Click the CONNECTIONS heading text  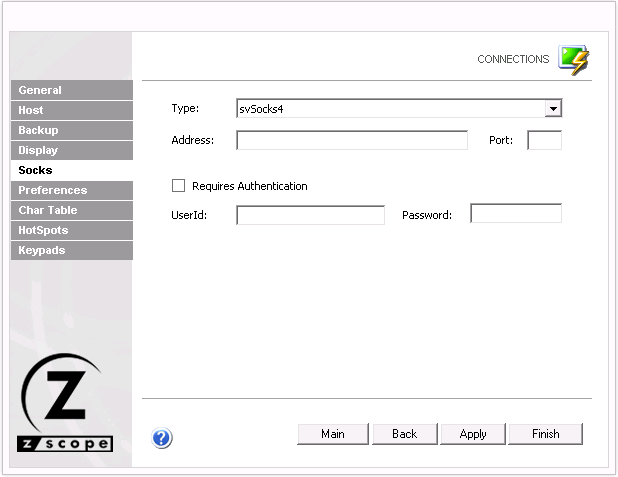pos(513,59)
